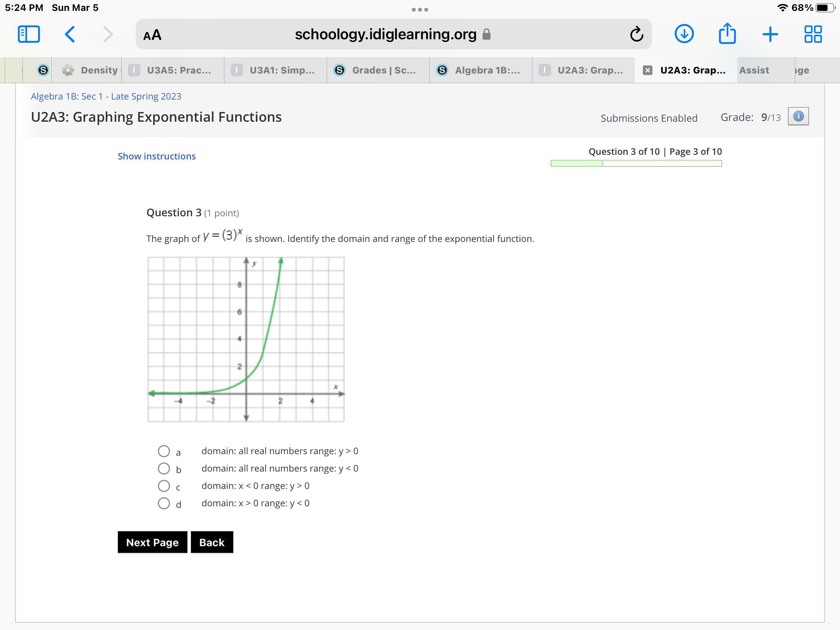Select answer b radio button
The image size is (840, 630).
164,468
